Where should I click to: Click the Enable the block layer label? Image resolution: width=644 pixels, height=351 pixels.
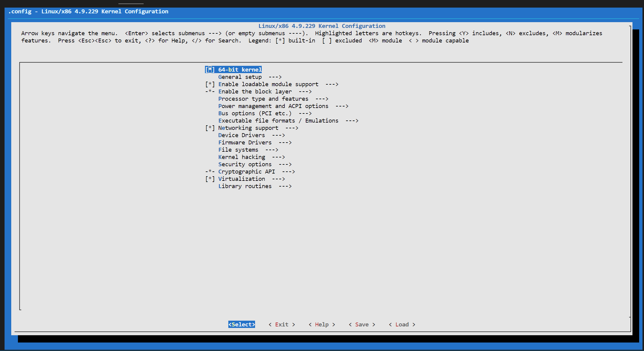coord(255,92)
